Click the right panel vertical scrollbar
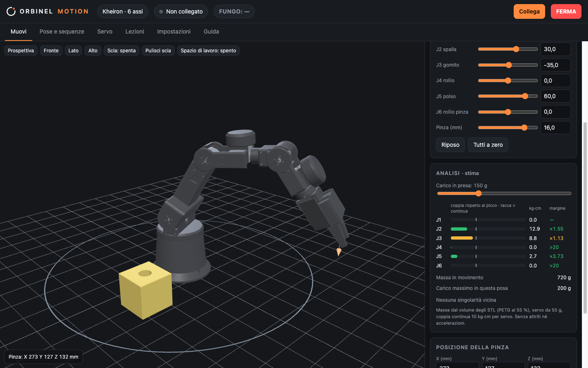 [585, 218]
